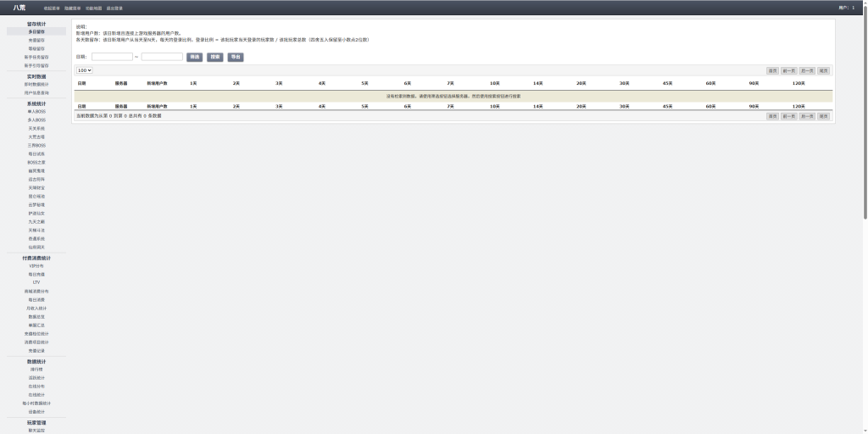This screenshot has height=434, width=868.
Task: Open 新手任务留存 in the sidebar
Action: coord(36,57)
